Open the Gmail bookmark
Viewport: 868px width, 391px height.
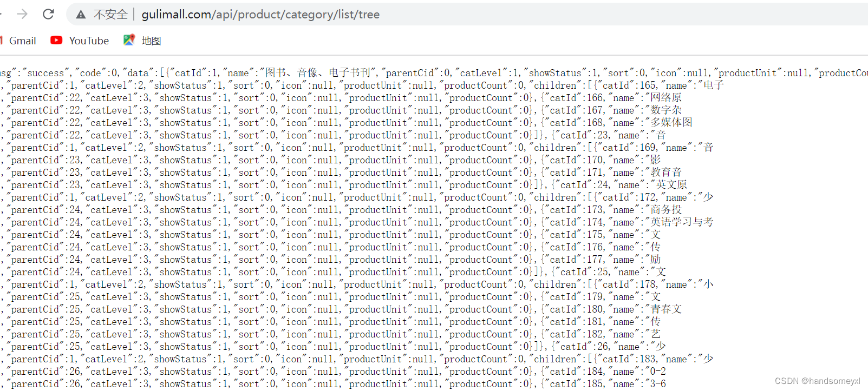click(22, 41)
